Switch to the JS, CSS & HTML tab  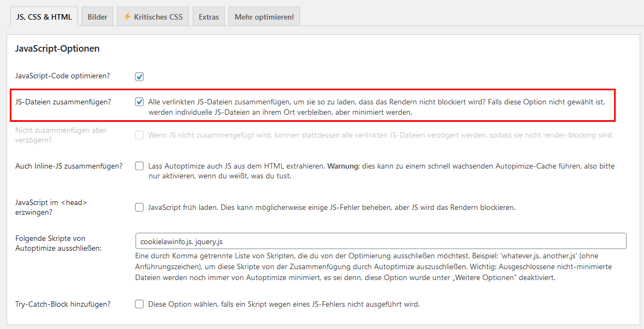[44, 17]
